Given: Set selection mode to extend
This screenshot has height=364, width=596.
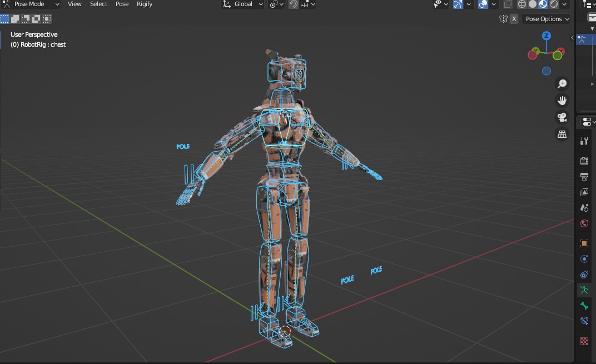Looking at the screenshot, I should tap(15, 19).
